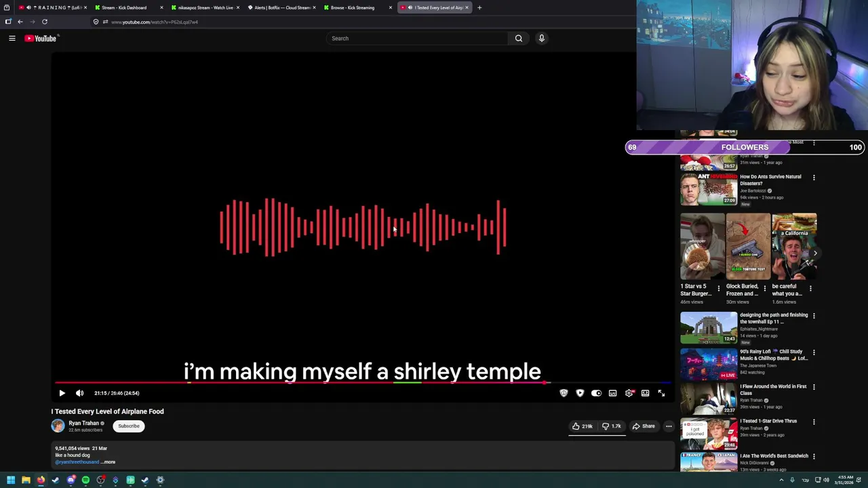Image resolution: width=868 pixels, height=488 pixels.
Task: Open options for 1 Star vs 5 Star Burger
Action: tap(719, 288)
